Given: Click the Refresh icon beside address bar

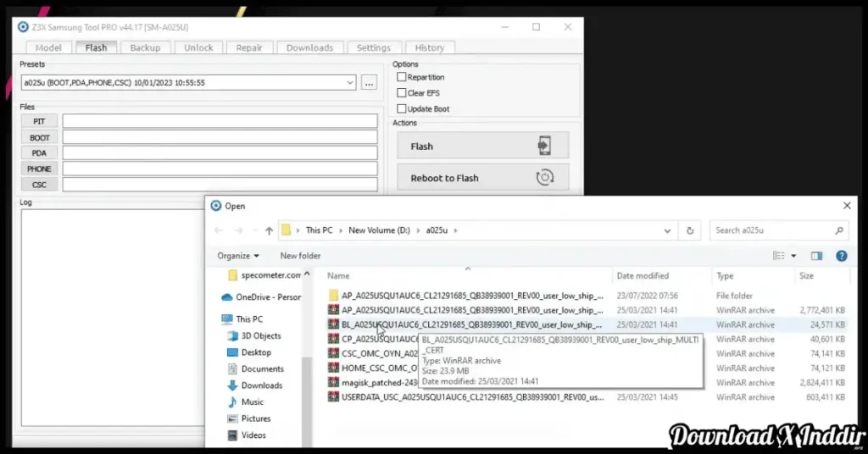Looking at the screenshot, I should (x=690, y=230).
